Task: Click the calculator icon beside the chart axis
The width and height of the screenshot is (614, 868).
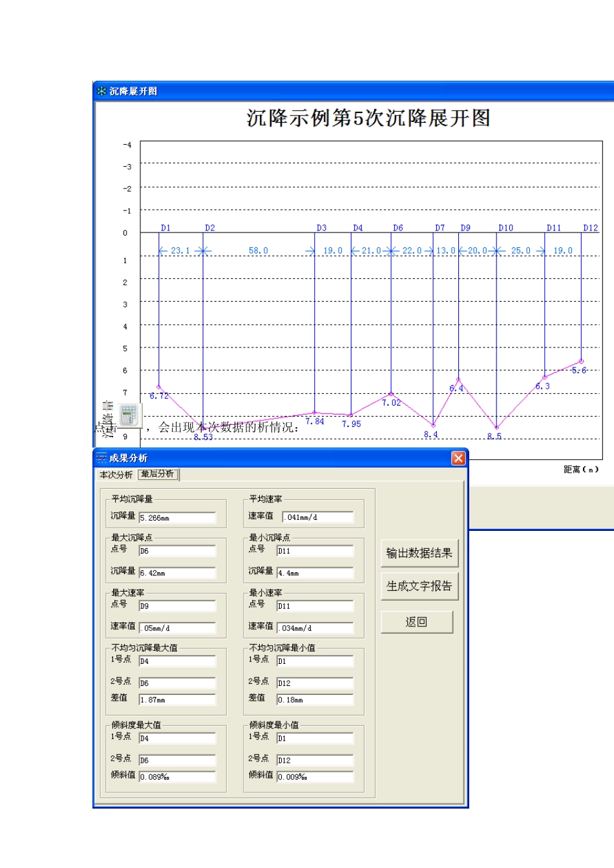Action: coord(129,415)
